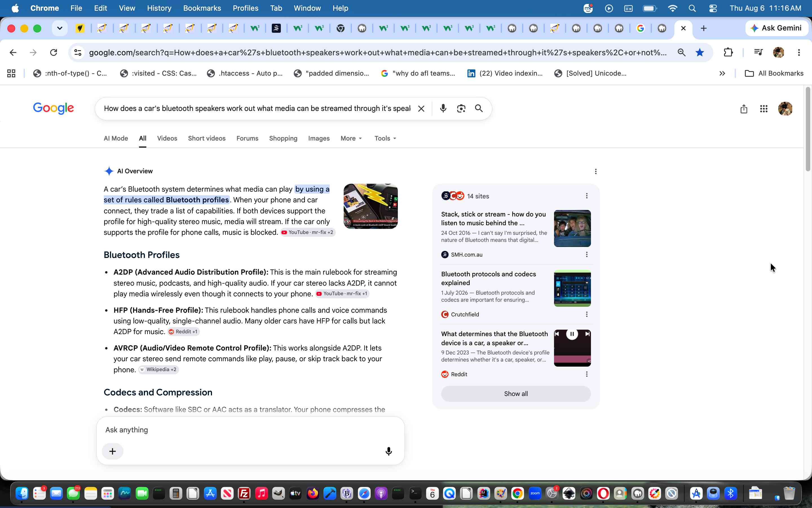Open the History menu in menu bar
Viewport: 812px width, 508px height.
pos(159,8)
